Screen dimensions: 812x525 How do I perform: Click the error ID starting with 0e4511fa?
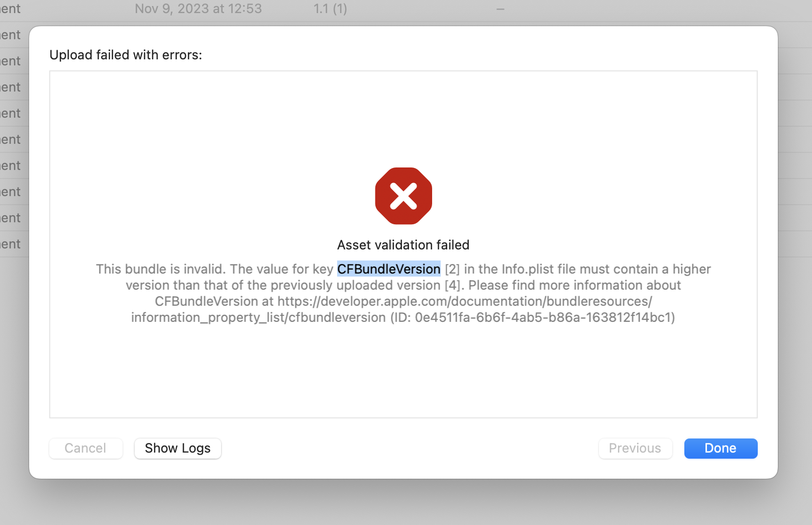click(544, 317)
